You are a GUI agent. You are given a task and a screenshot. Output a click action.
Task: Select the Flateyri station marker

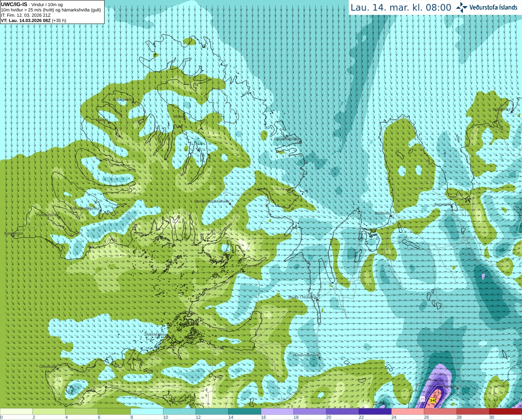[108, 122]
